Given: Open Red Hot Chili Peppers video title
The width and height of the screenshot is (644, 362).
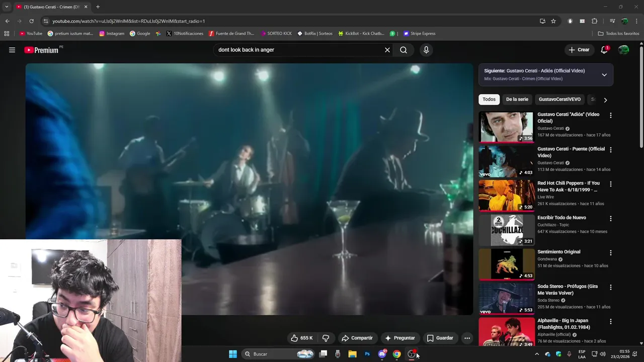Looking at the screenshot, I should 569,187.
